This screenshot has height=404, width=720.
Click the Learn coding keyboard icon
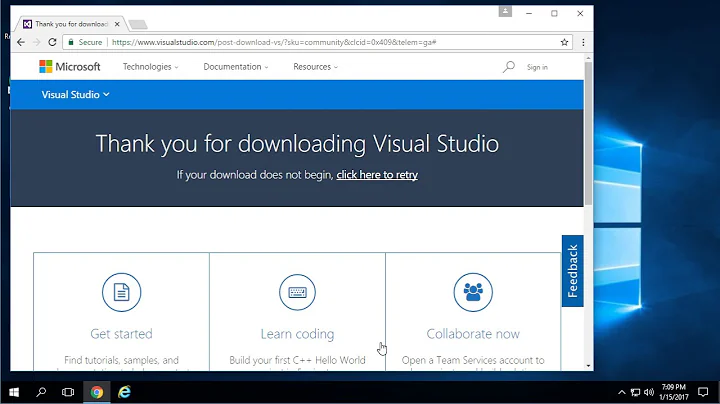click(297, 292)
